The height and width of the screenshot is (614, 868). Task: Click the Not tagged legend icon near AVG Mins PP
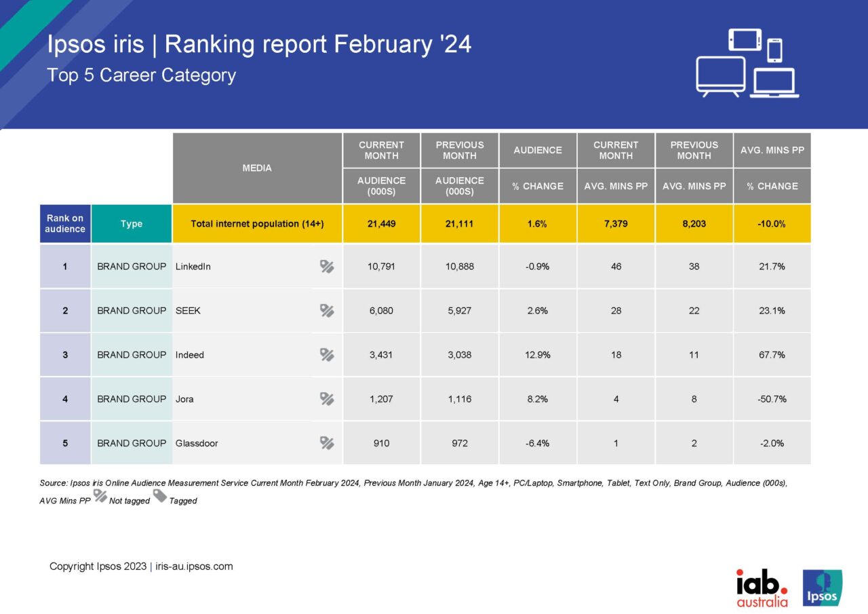coord(100,496)
